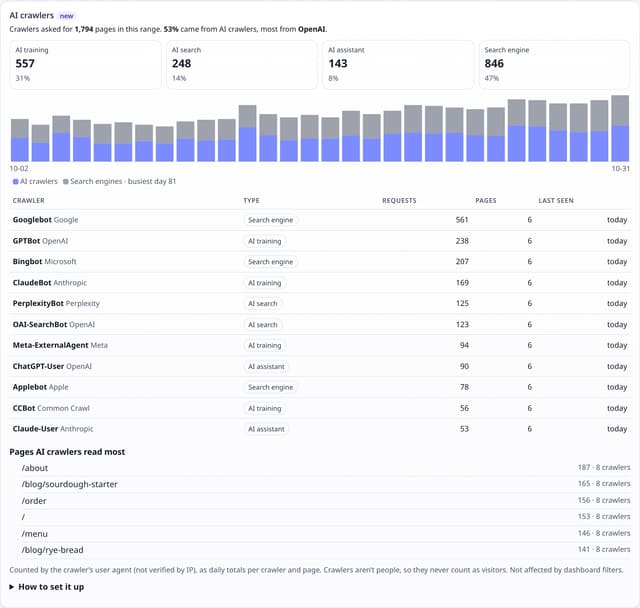Click the Applebot crawler name
The width and height of the screenshot is (640, 608).
[30, 387]
